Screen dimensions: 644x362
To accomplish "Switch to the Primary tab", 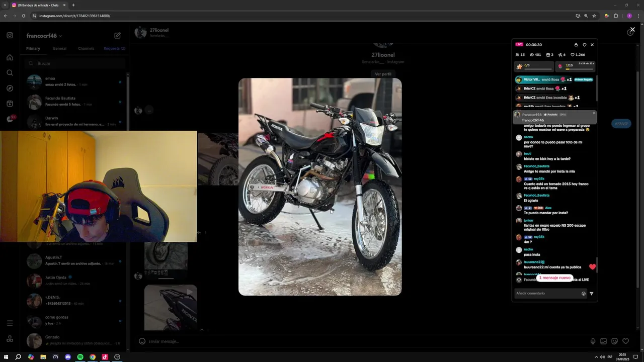I will click(33, 49).
